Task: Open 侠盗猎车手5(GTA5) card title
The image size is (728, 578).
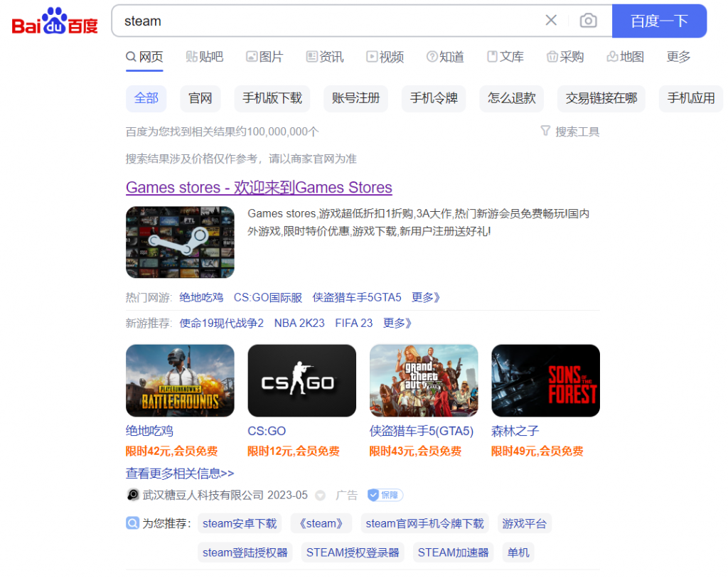Action: (x=422, y=432)
